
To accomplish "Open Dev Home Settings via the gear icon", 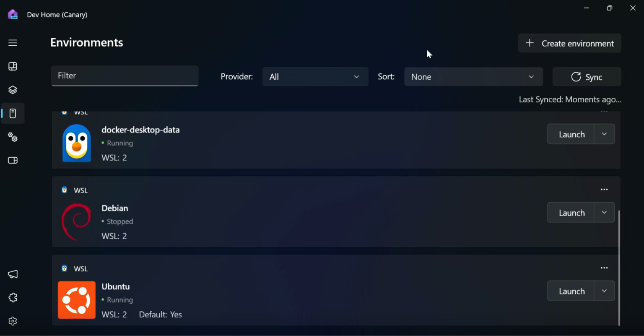I will point(13,321).
